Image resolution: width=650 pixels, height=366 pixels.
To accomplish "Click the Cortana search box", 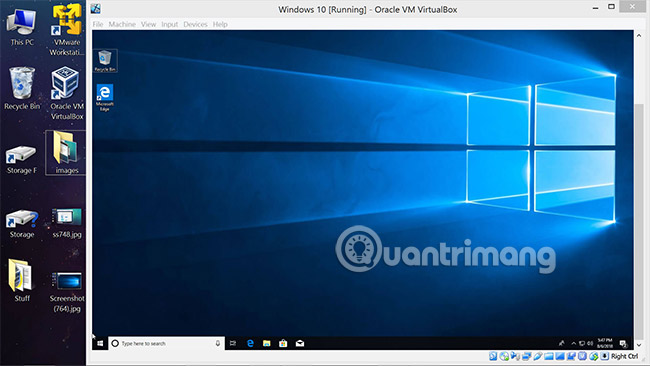I will pyautogui.click(x=167, y=343).
